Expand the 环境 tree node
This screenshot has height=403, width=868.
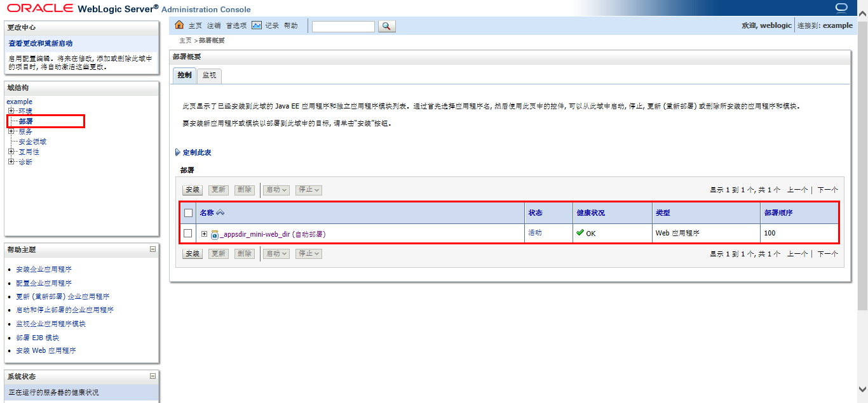(x=11, y=111)
